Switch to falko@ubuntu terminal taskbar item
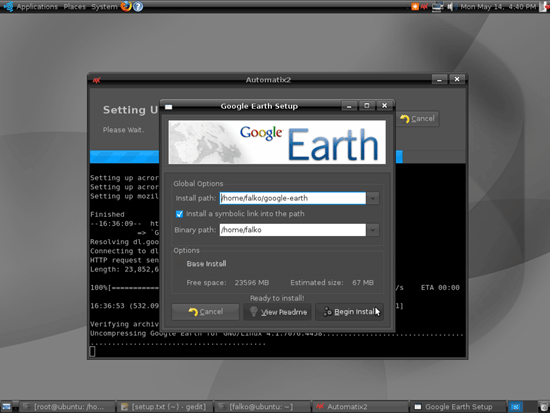This screenshot has height=413, width=550. coord(262,407)
